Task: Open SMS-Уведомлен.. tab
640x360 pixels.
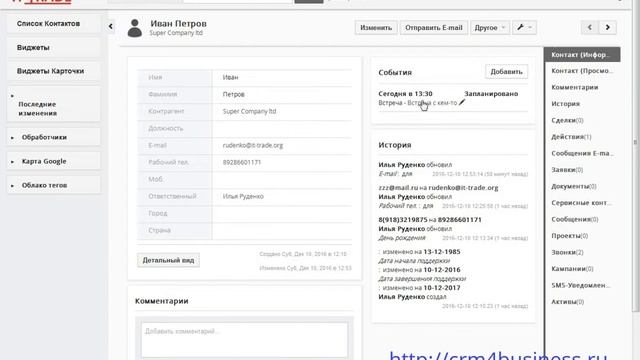Action: pos(581,285)
